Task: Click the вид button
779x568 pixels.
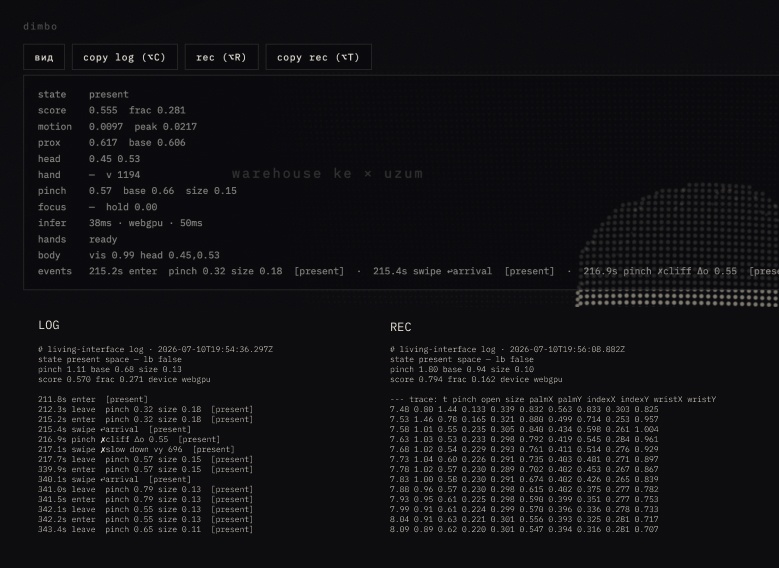Action: (x=44, y=57)
